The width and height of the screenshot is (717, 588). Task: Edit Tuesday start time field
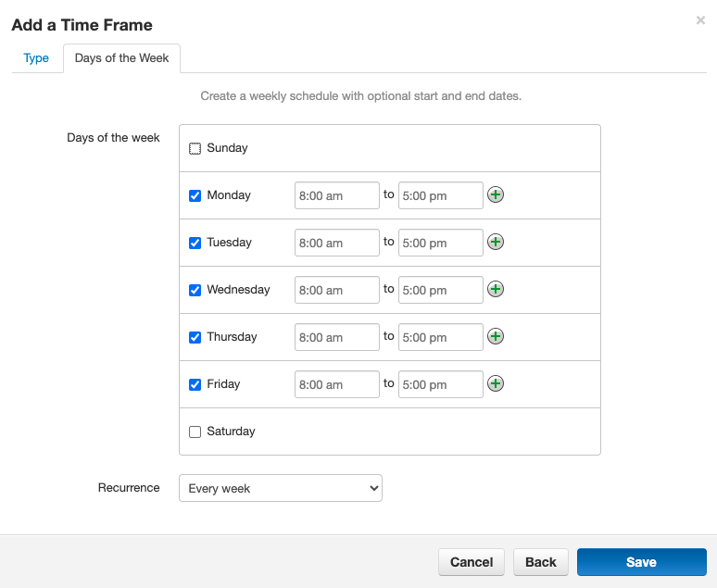pyautogui.click(x=337, y=243)
